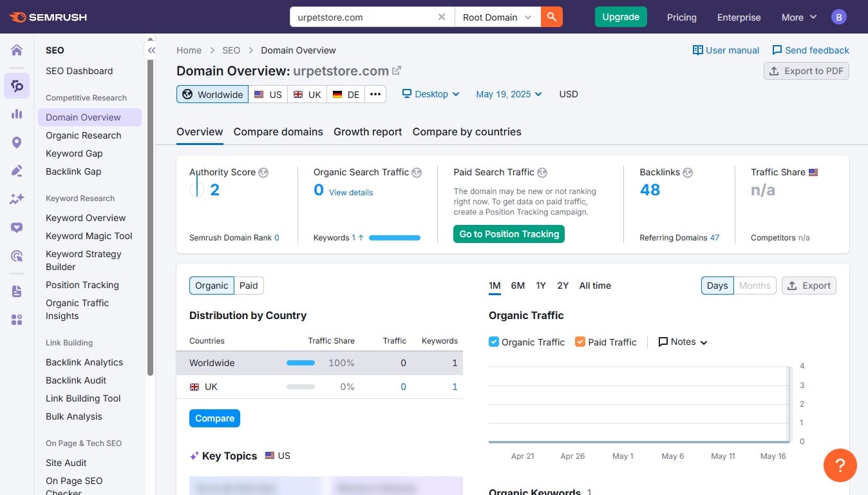This screenshot has width=868, height=495.
Task: Click the blue Compare button
Action: click(214, 418)
